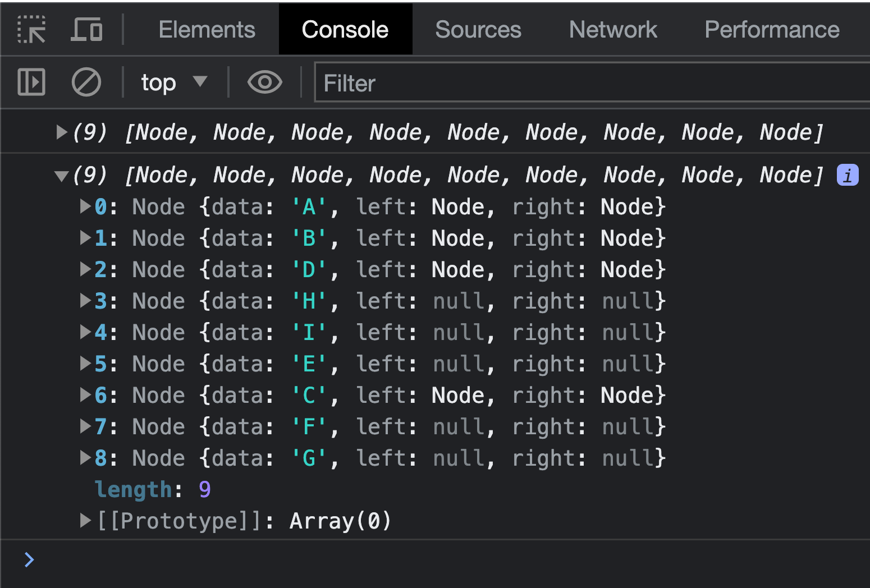Click 'Array(0)' prototype value text
870x588 pixels.
(340, 521)
